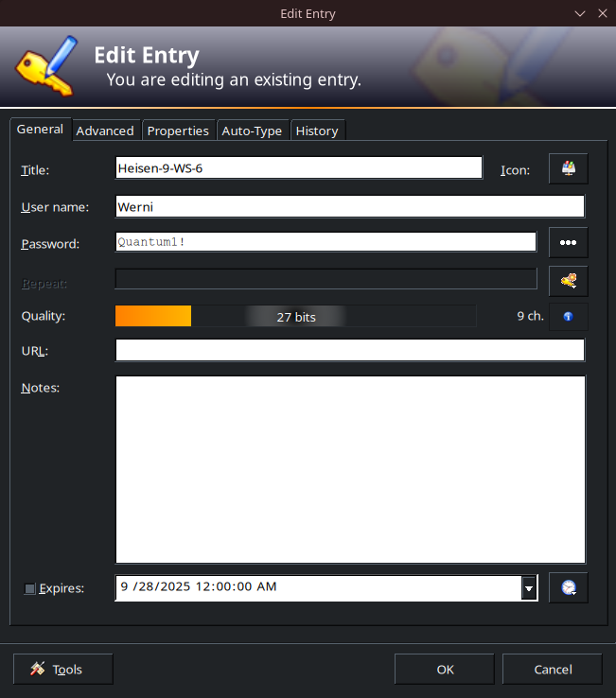View the History tab

(x=316, y=131)
